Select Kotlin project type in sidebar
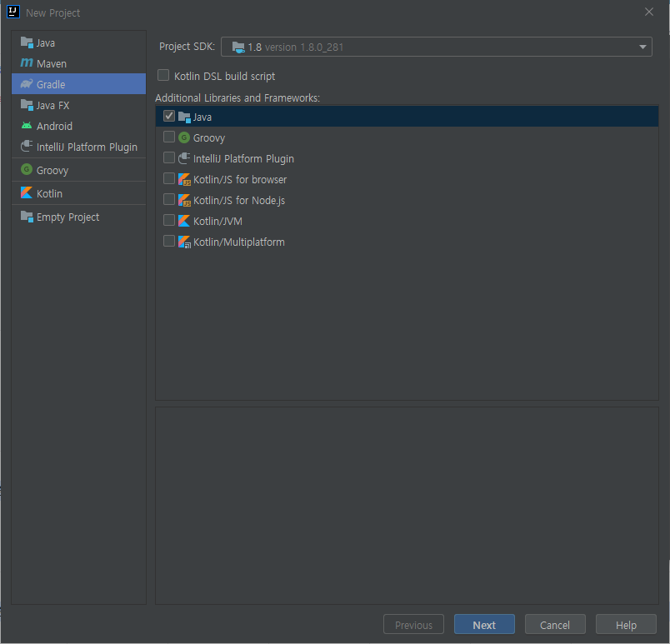Viewport: 670px width, 644px height. [x=78, y=193]
